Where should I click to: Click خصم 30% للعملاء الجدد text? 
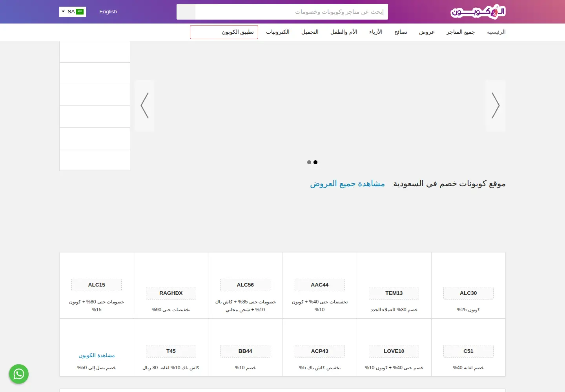[x=394, y=310]
